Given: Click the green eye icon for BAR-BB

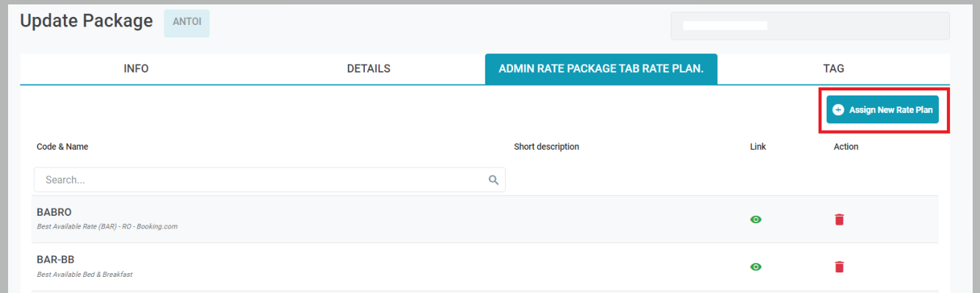Looking at the screenshot, I should point(755,267).
